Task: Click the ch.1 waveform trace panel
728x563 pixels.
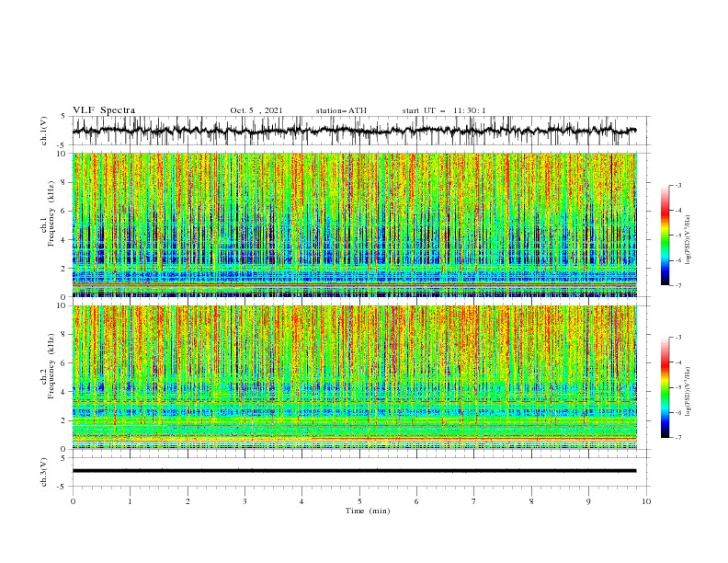Action: pos(361,131)
